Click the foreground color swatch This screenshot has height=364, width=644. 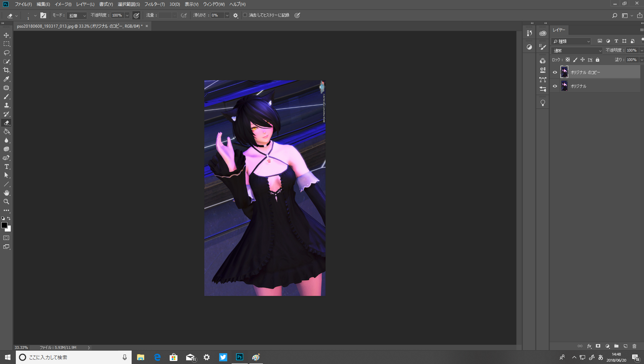pyautogui.click(x=4, y=225)
